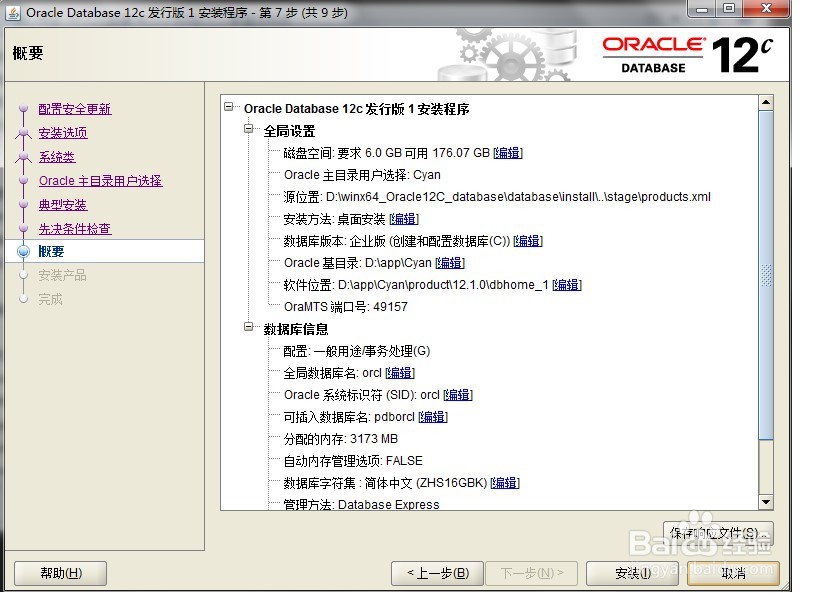
Task: Edit the 可插入数据库名 pdborcl
Action: pyautogui.click(x=432, y=417)
